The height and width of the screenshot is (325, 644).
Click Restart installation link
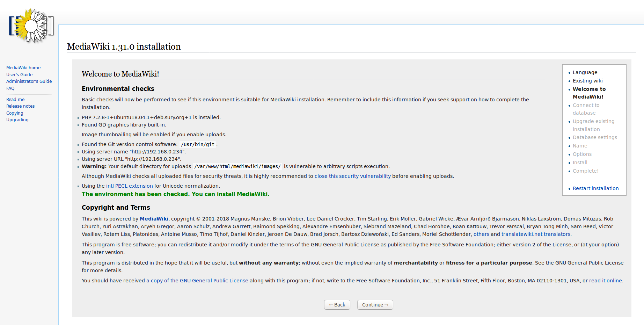pyautogui.click(x=595, y=188)
